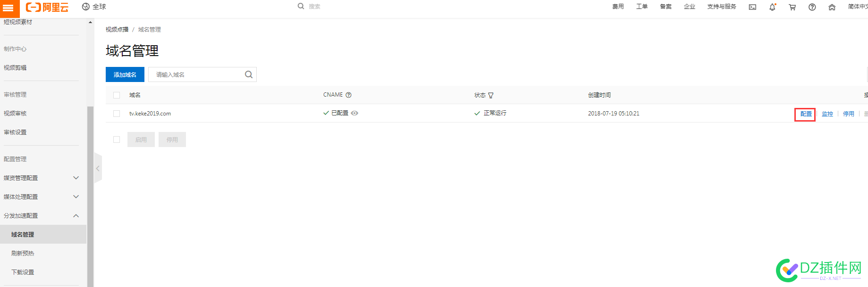This screenshot has width=868, height=287.
Task: Open the 支持与服务 menu
Action: pyautogui.click(x=722, y=7)
